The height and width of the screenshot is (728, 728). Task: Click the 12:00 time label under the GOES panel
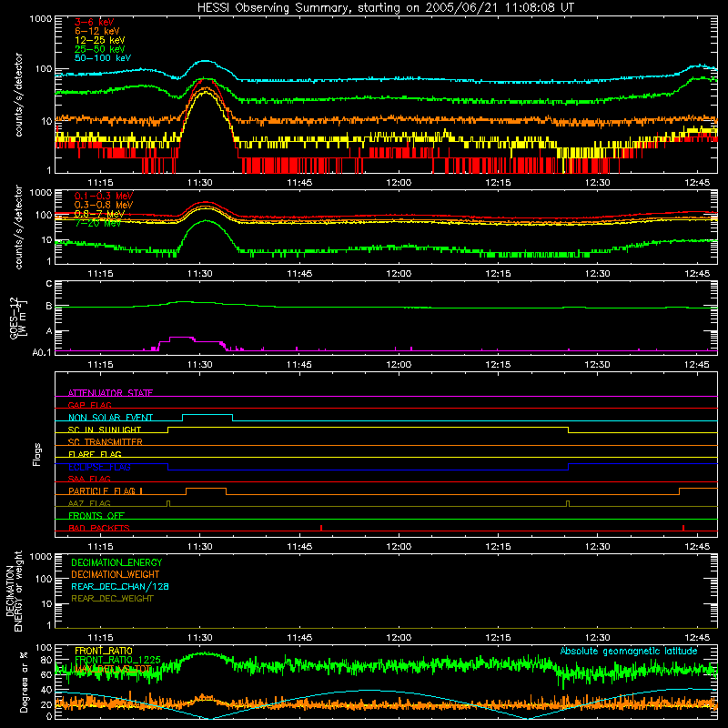[x=399, y=365]
